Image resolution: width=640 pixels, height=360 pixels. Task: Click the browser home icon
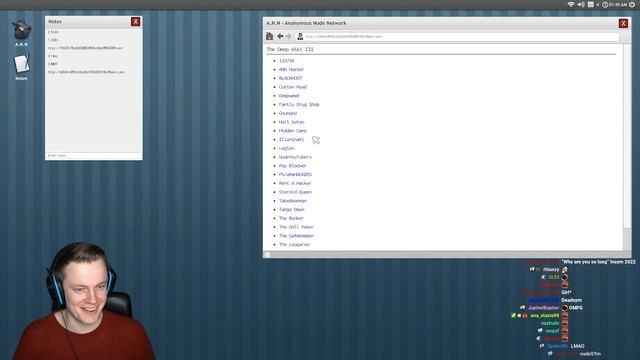(269, 36)
